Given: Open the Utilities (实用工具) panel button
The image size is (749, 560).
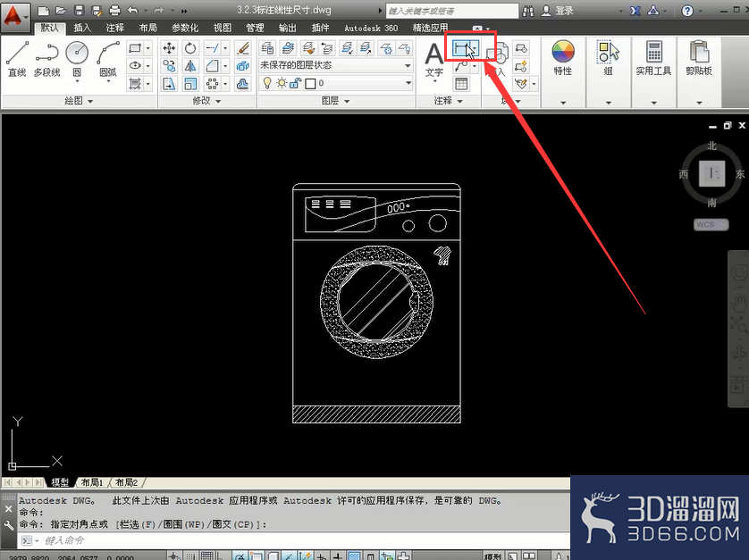Looking at the screenshot, I should coord(653,58).
